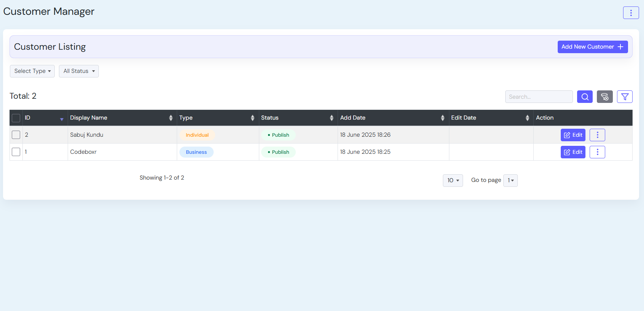Edit the Sabuj Kundu customer

573,135
